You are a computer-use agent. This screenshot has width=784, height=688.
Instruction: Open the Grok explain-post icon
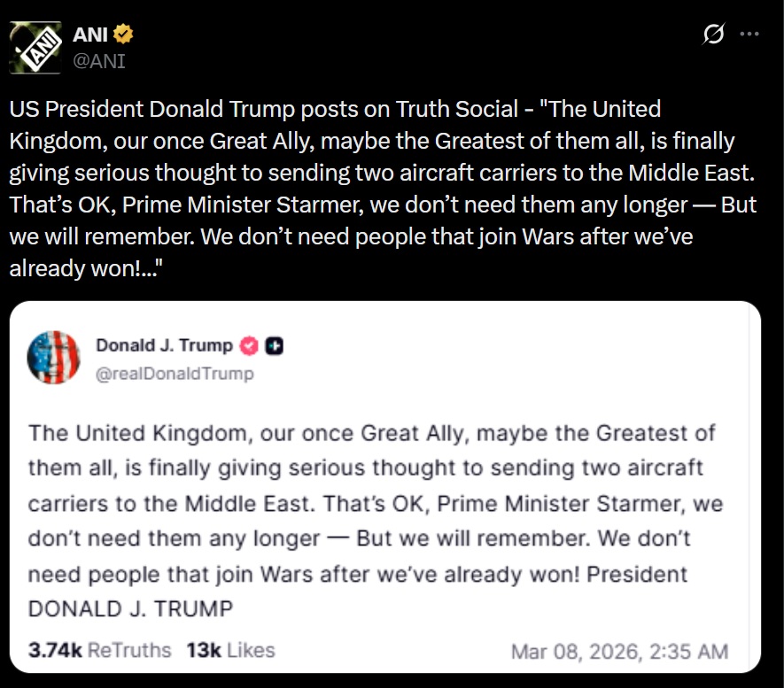point(713,35)
